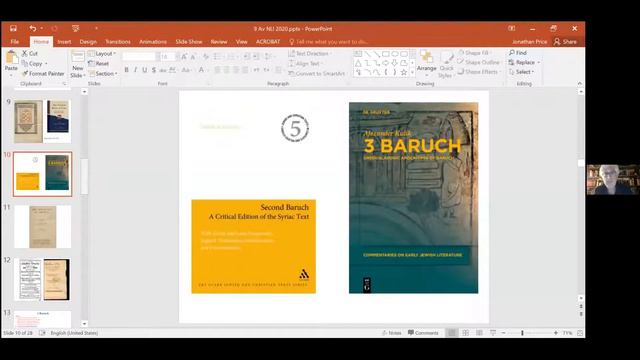The image size is (640, 360).
Task: Open Ribbon Display Options
Action: [511, 29]
